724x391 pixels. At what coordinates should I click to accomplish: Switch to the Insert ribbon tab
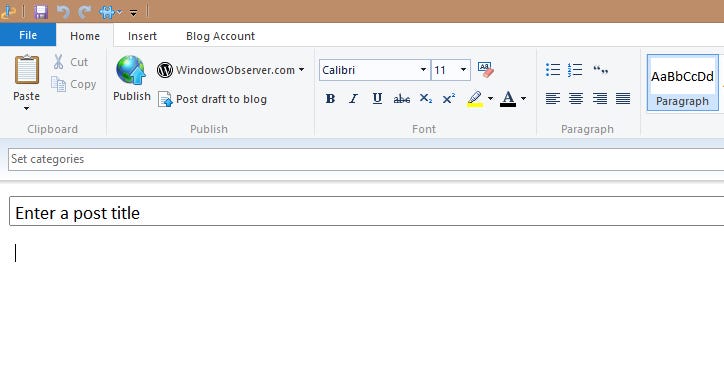pos(142,36)
